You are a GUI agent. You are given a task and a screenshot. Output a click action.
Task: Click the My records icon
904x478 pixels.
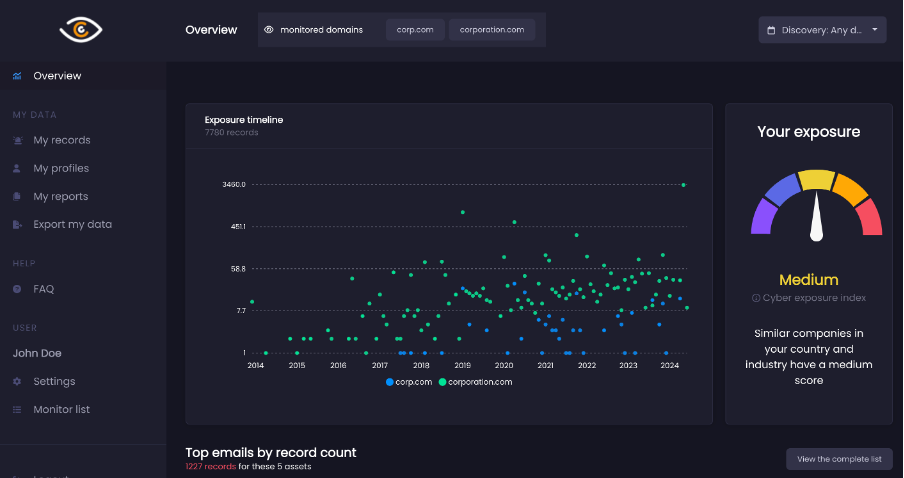[x=17, y=140]
